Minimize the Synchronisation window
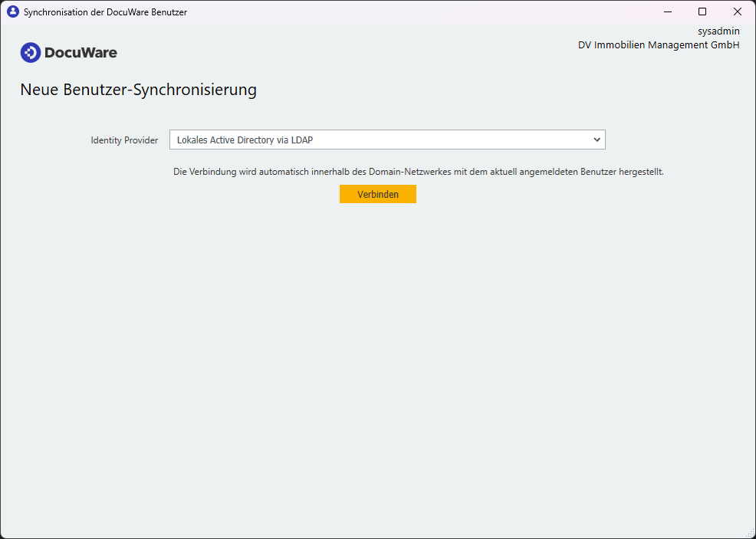The image size is (756, 539). tap(666, 12)
